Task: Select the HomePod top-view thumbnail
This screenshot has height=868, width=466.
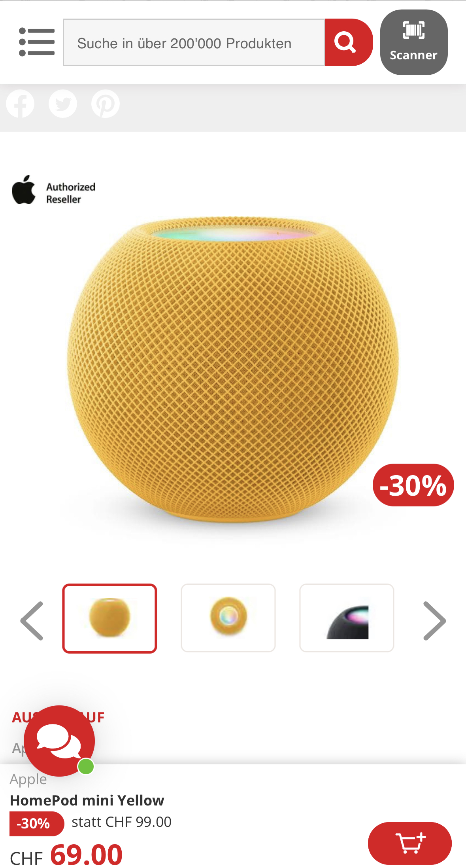Action: pyautogui.click(x=228, y=618)
